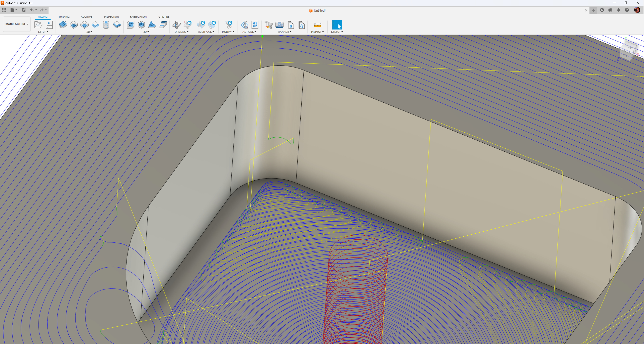Open notifications bell icon
Viewport: 644px width, 344px height.
[619, 10]
